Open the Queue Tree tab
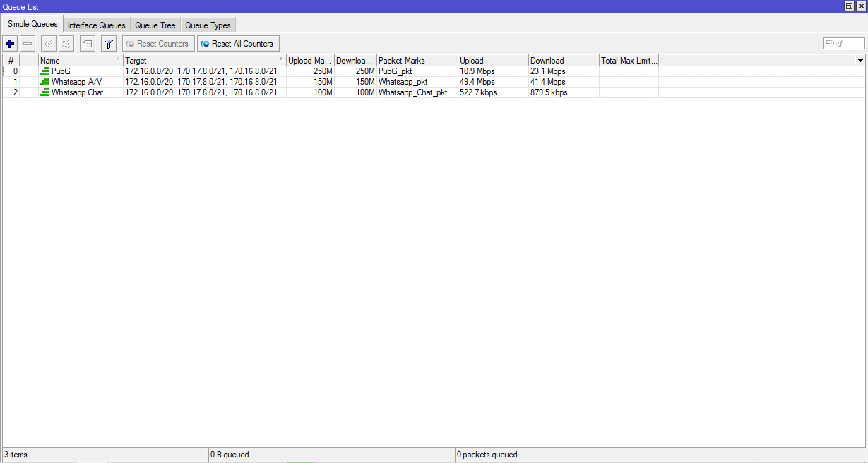The width and height of the screenshot is (868, 463). (x=155, y=25)
